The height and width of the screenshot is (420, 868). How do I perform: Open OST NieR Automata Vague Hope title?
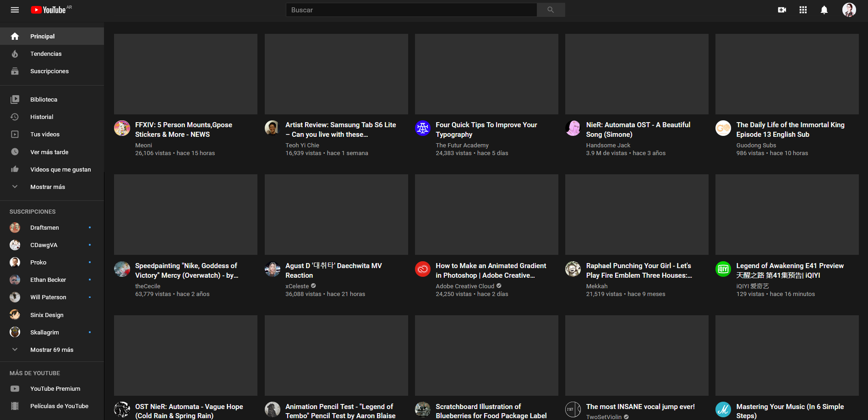189,411
